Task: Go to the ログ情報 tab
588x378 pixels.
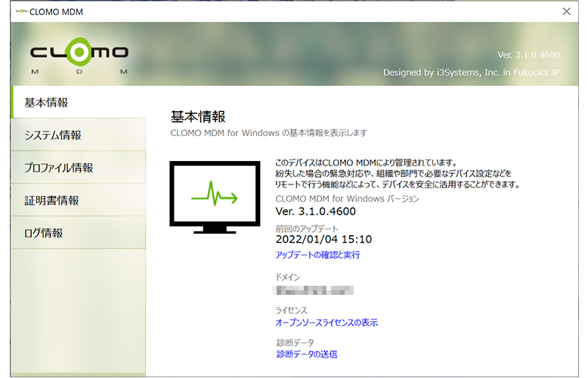Action: pyautogui.click(x=79, y=233)
